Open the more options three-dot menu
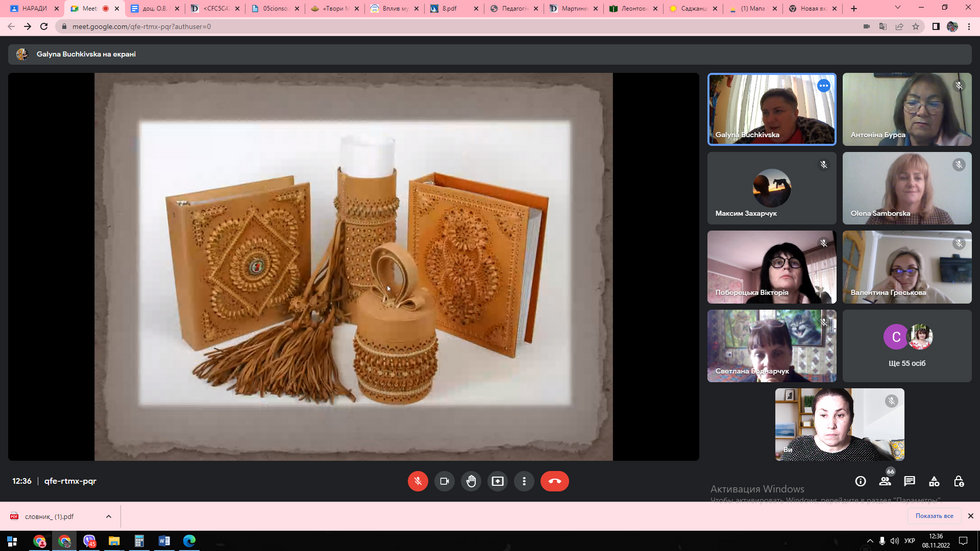980x551 pixels. pyautogui.click(x=524, y=481)
